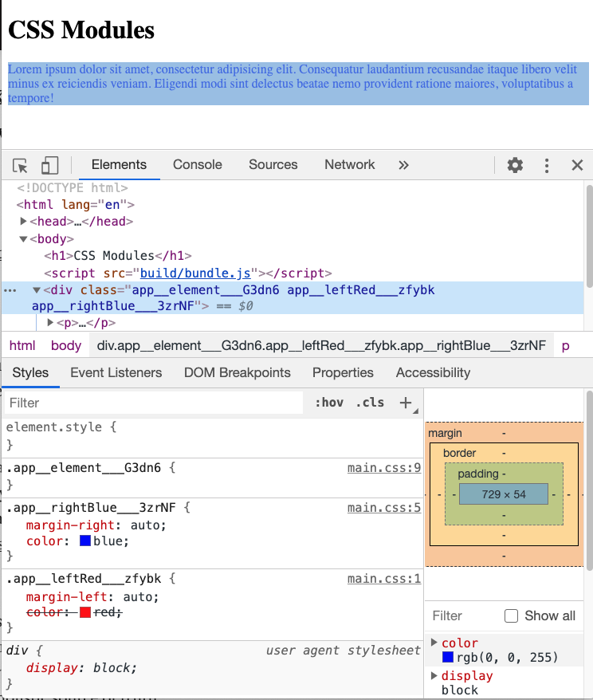This screenshot has height=700, width=593.
Task: Expand computed color property
Action: pos(434,643)
